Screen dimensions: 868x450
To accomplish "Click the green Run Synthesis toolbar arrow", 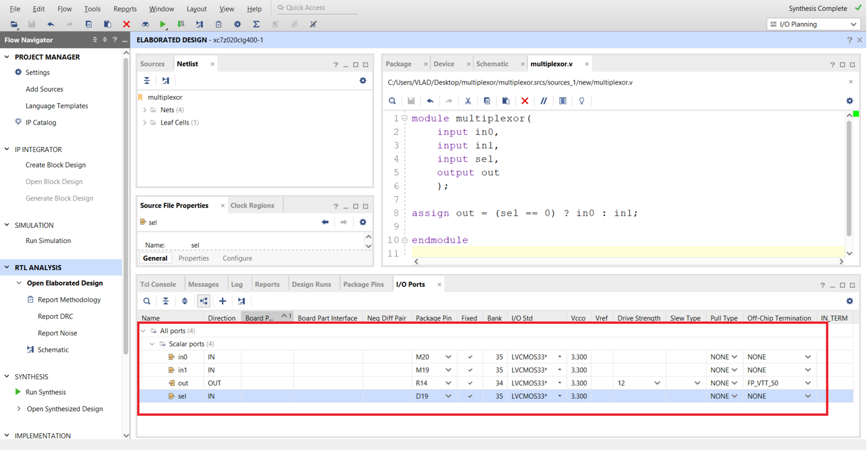I will (162, 24).
